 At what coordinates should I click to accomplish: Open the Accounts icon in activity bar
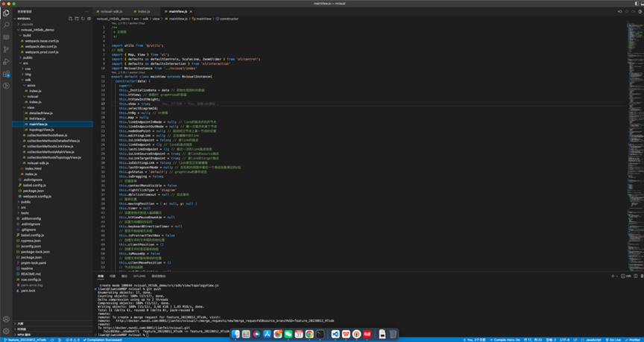(6, 319)
